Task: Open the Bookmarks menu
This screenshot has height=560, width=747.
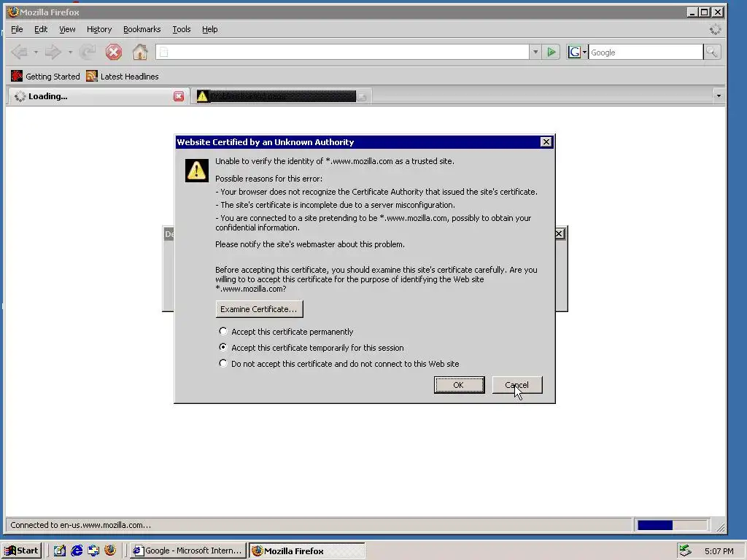Action: click(142, 29)
